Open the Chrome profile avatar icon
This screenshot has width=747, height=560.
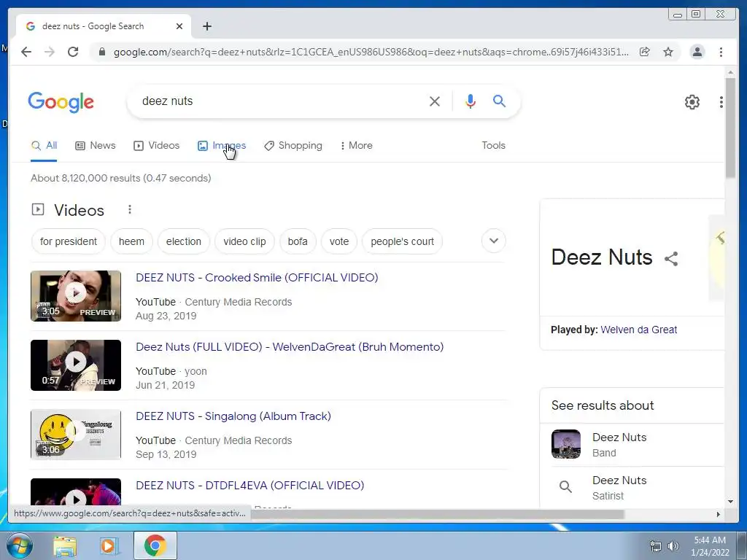[697, 52]
